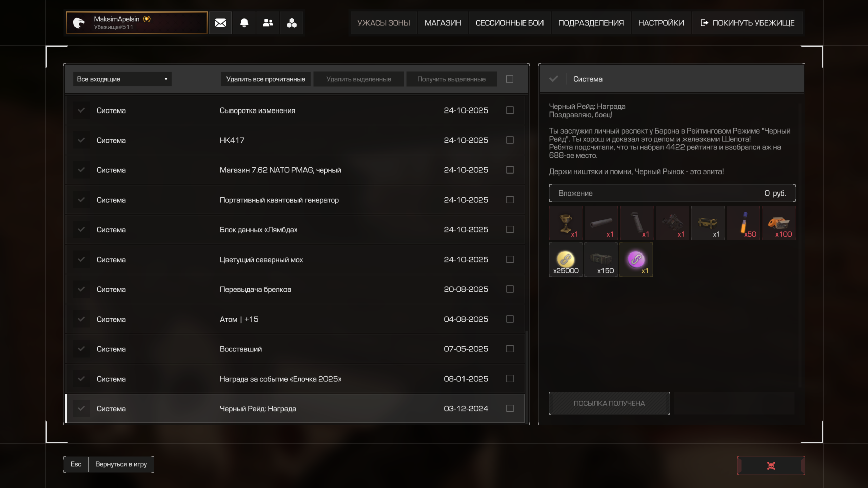Go to НАСТРОЙКИ in top menu
The width and height of the screenshot is (868, 488).
[661, 23]
